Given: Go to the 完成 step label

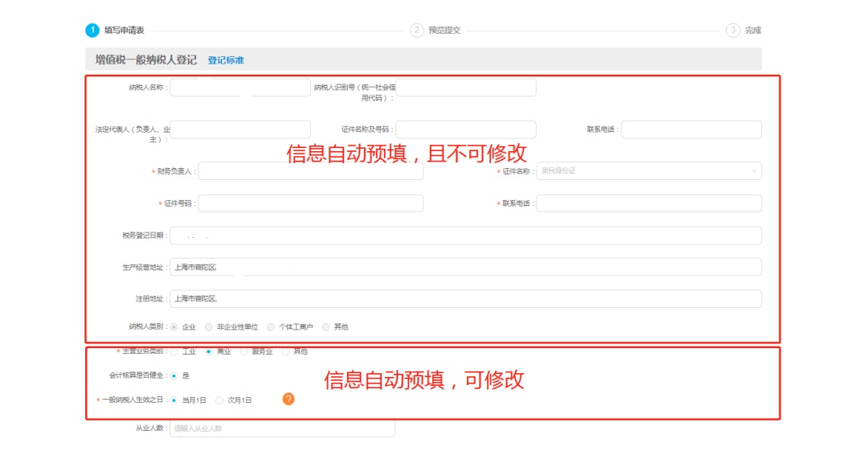Looking at the screenshot, I should (752, 31).
